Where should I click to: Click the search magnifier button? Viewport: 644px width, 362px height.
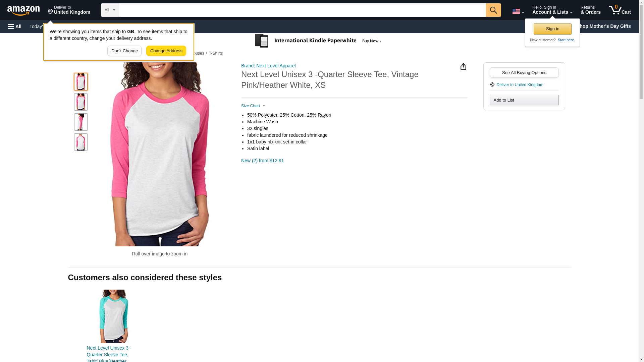click(x=493, y=10)
